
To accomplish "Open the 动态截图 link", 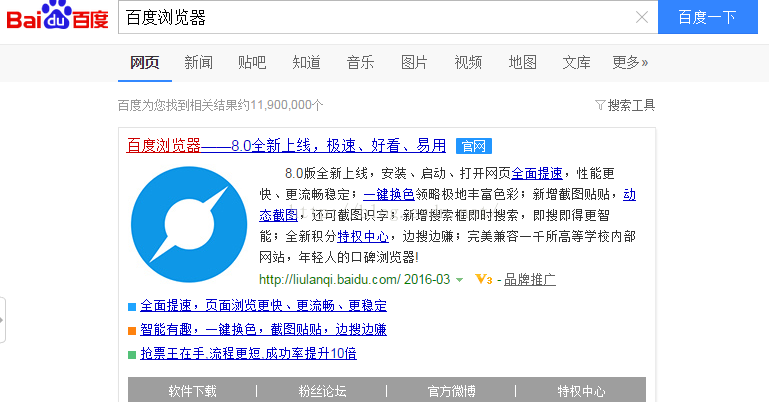I will tap(278, 216).
